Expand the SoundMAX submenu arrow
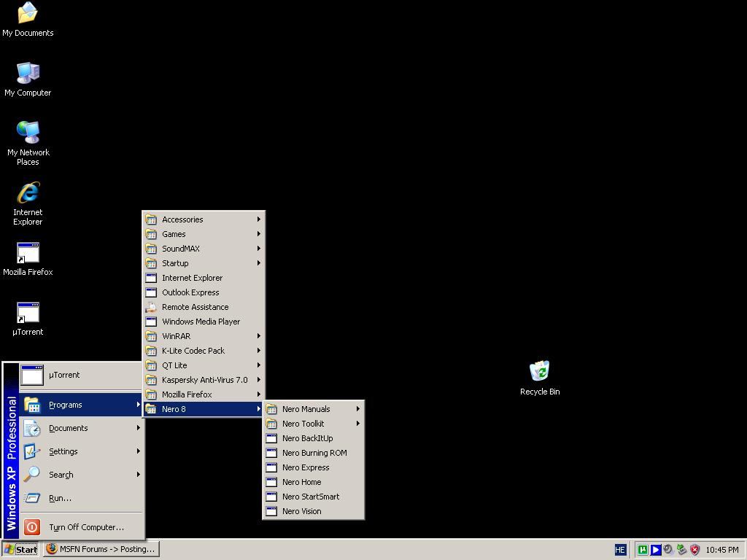 pos(259,249)
